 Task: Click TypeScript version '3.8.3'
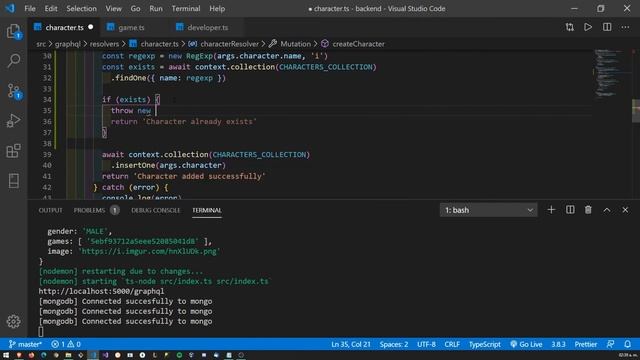click(558, 344)
